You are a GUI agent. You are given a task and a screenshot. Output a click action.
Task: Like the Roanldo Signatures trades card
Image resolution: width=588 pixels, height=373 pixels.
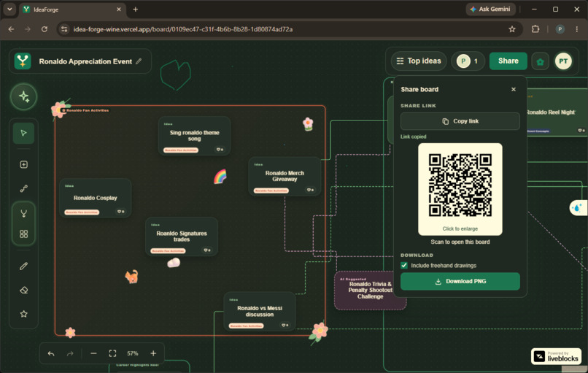207,250
